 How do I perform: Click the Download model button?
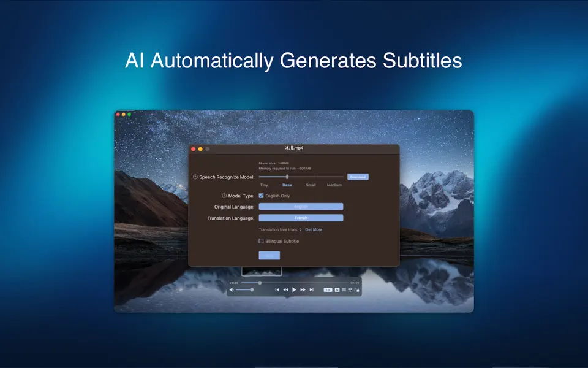click(x=358, y=177)
